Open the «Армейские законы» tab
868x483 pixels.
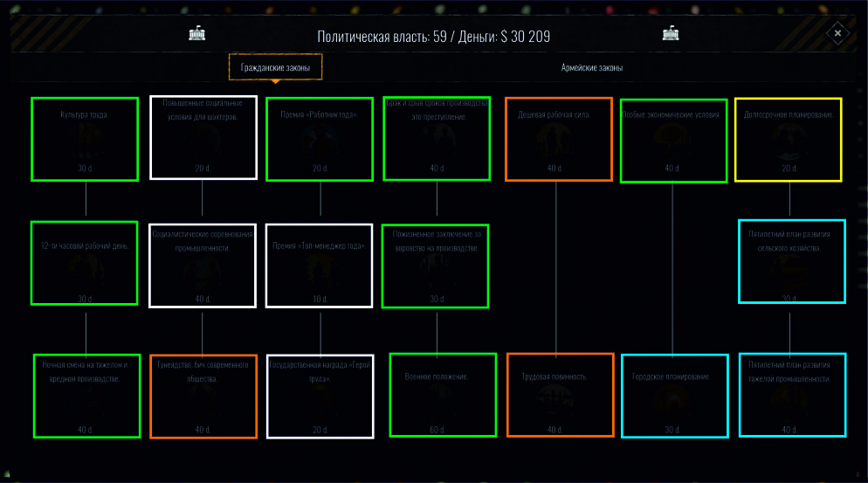point(591,67)
